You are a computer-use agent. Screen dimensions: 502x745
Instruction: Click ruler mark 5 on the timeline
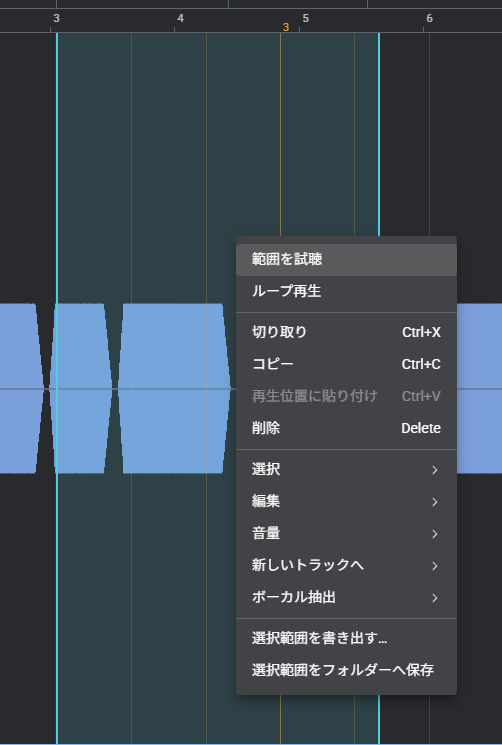click(305, 19)
